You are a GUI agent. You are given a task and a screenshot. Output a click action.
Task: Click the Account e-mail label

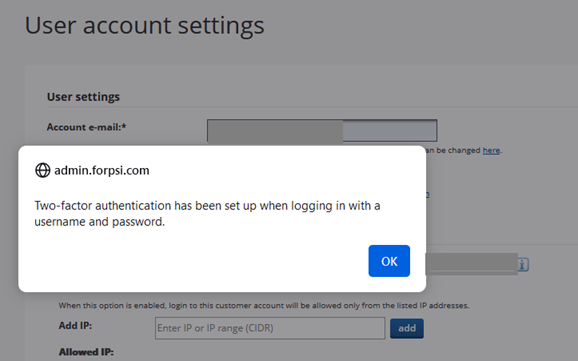86,127
